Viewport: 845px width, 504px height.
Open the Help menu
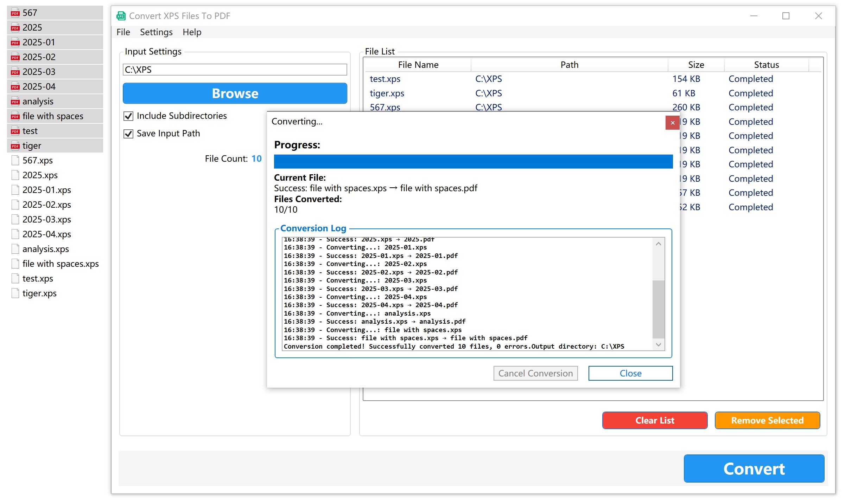pyautogui.click(x=192, y=32)
